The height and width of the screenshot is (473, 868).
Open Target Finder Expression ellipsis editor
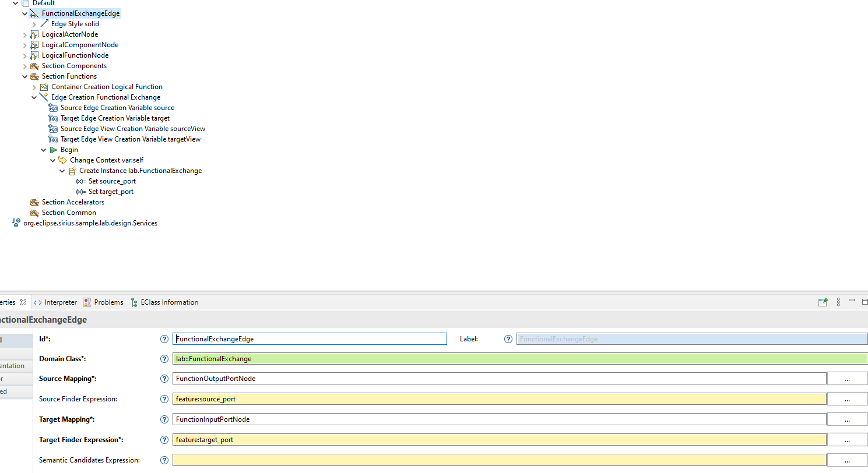[847, 440]
